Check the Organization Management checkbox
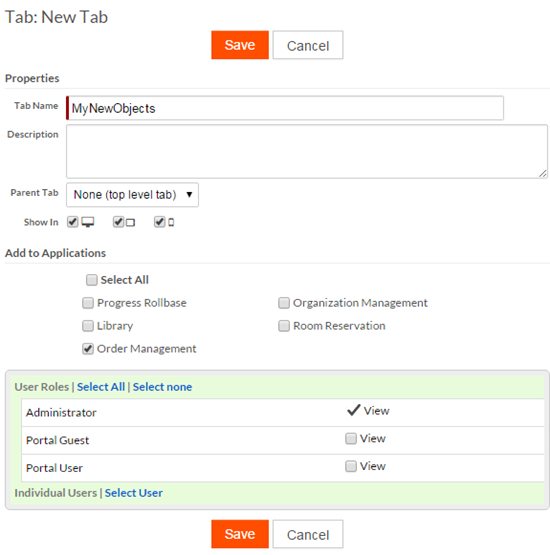The width and height of the screenshot is (550, 555). (283, 303)
